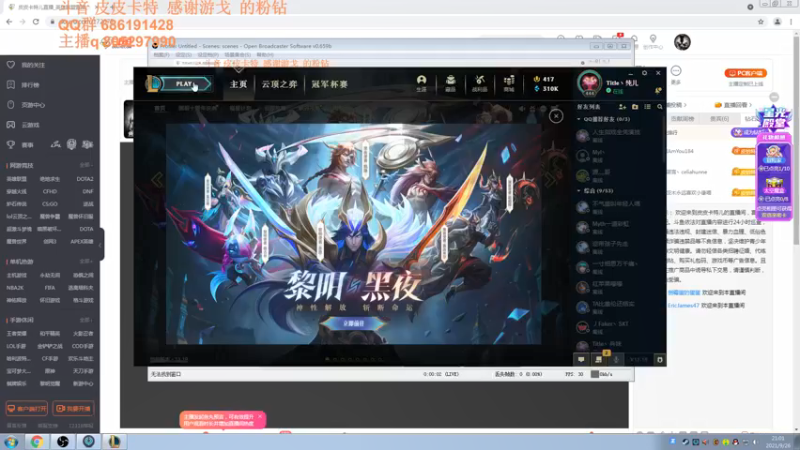800x450 pixels.
Task: Click NBA2K in 单机热游 category
Action: click(x=15, y=288)
